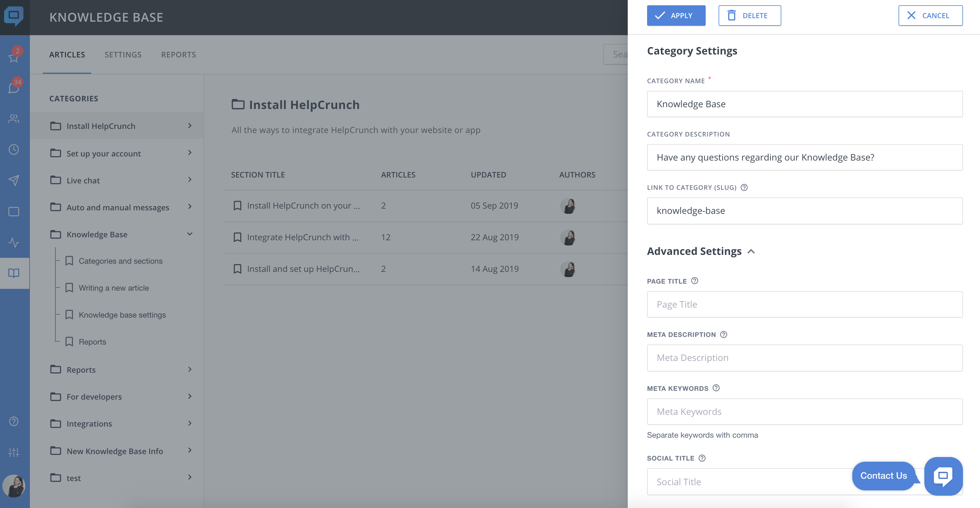
Task: Click the Meta Description input field
Action: [x=805, y=358]
